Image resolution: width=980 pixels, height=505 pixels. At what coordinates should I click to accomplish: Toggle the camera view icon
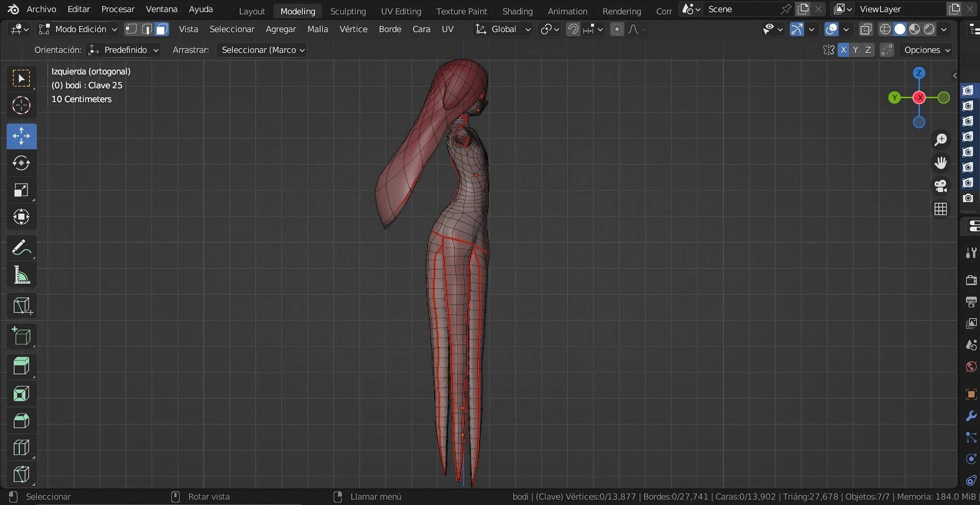pyautogui.click(x=941, y=186)
